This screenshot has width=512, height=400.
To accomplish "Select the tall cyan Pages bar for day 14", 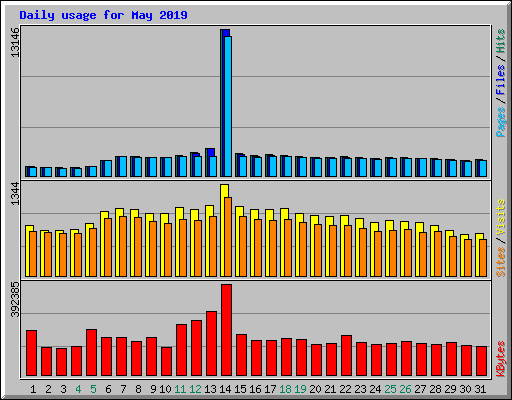I will pos(228,106).
